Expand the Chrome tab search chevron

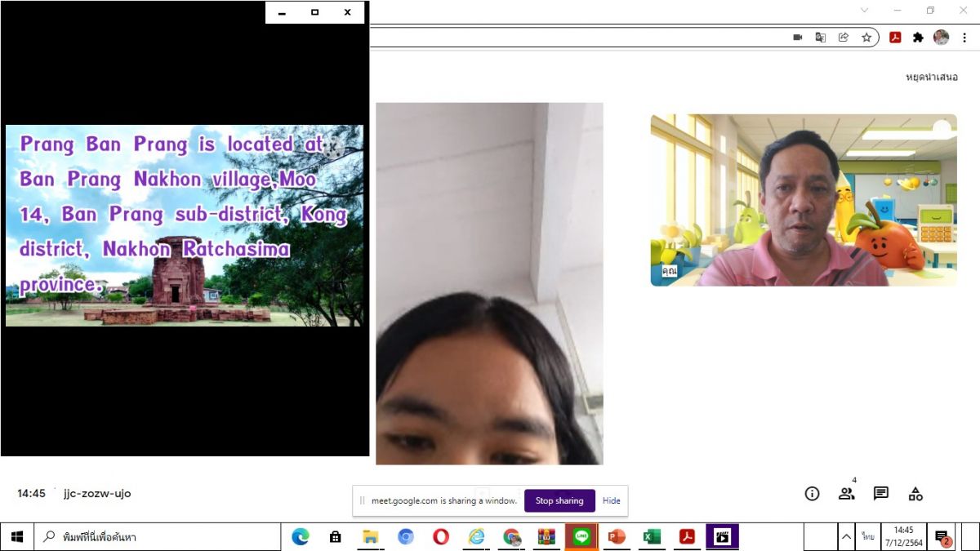(864, 11)
